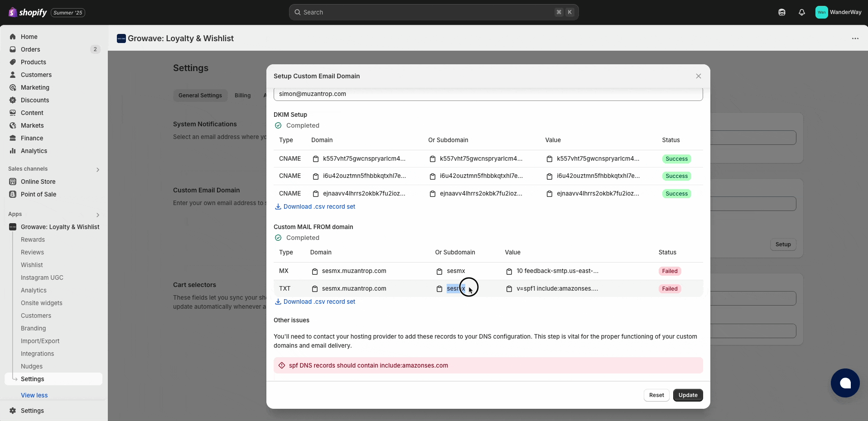Image resolution: width=868 pixels, height=421 pixels.
Task: Collapse app submenu with View less
Action: click(34, 395)
